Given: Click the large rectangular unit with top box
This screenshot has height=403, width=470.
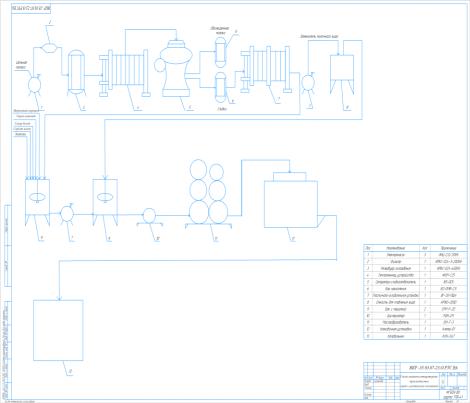Looking at the screenshot, I should (x=291, y=200).
